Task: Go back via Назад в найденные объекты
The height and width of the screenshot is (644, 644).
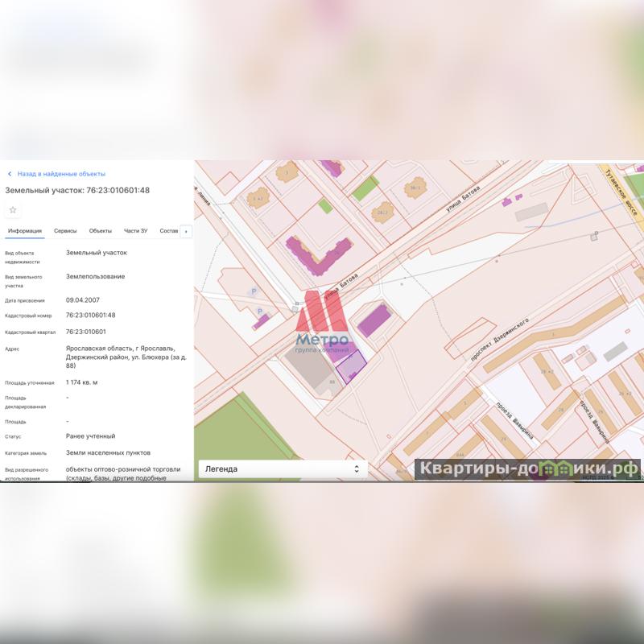Action: coord(61,174)
